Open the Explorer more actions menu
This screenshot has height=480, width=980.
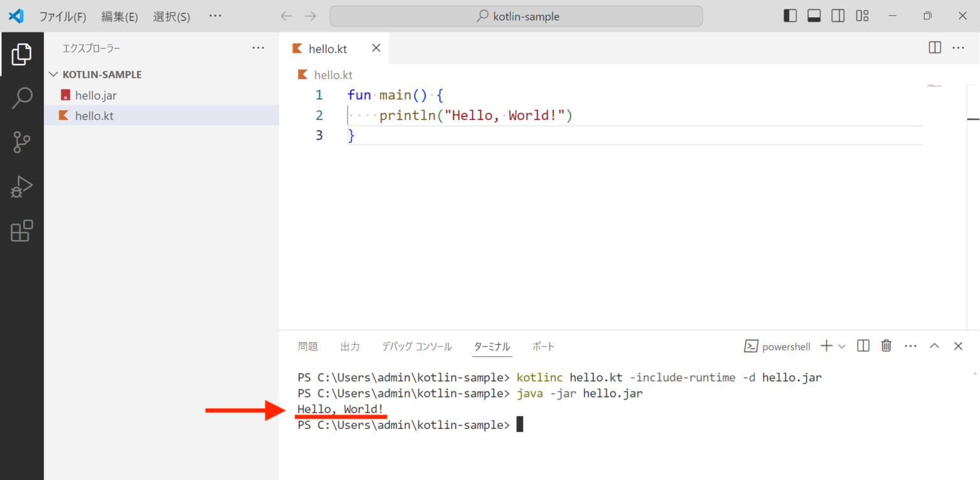[258, 47]
